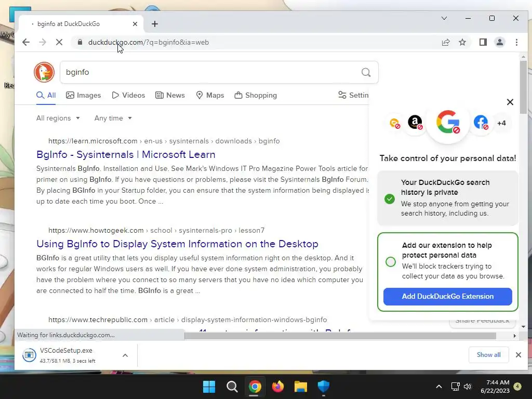Close the bginfo at DuckDuckGo tab
532x399 pixels.
tap(135, 24)
